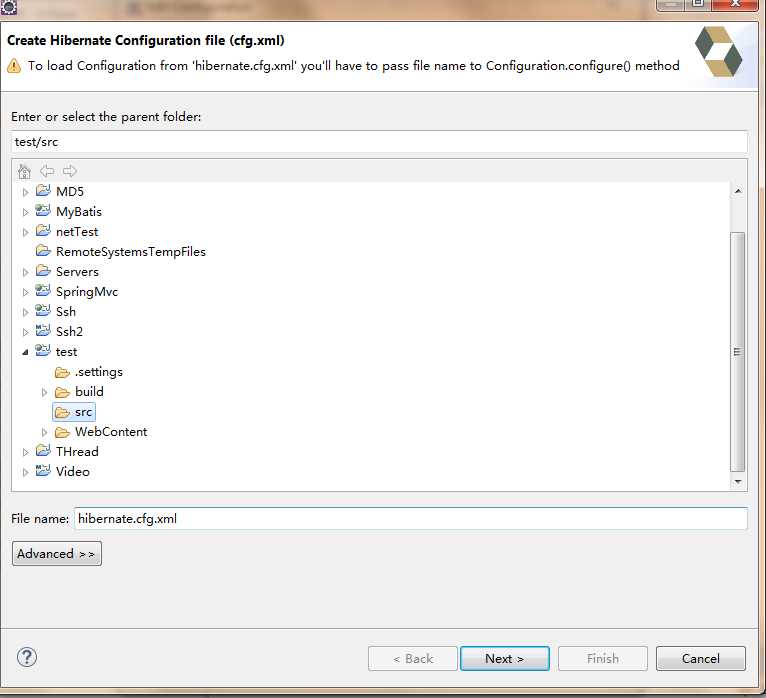Click the Next button
Image resolution: width=766 pixels, height=698 pixels.
point(505,658)
